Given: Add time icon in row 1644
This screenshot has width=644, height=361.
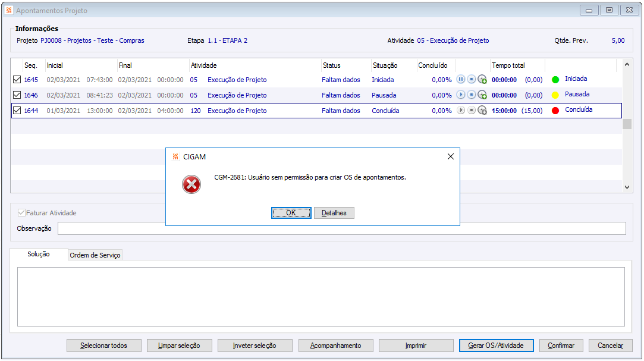Looking at the screenshot, I should pyautogui.click(x=482, y=111).
